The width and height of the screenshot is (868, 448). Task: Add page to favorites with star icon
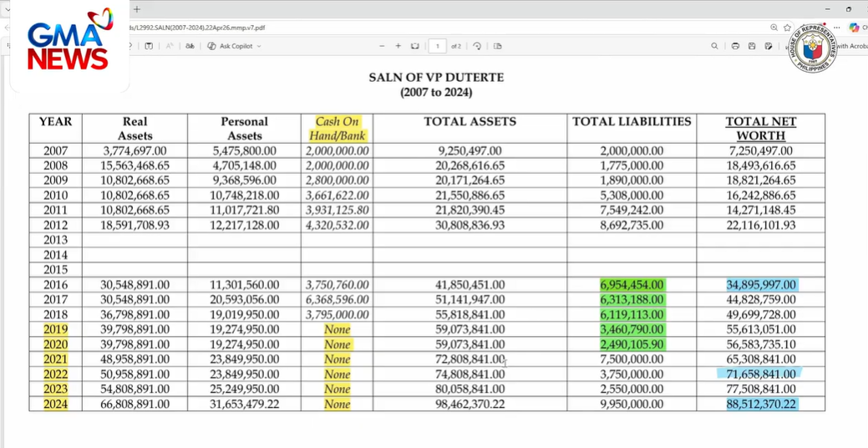pos(787,27)
